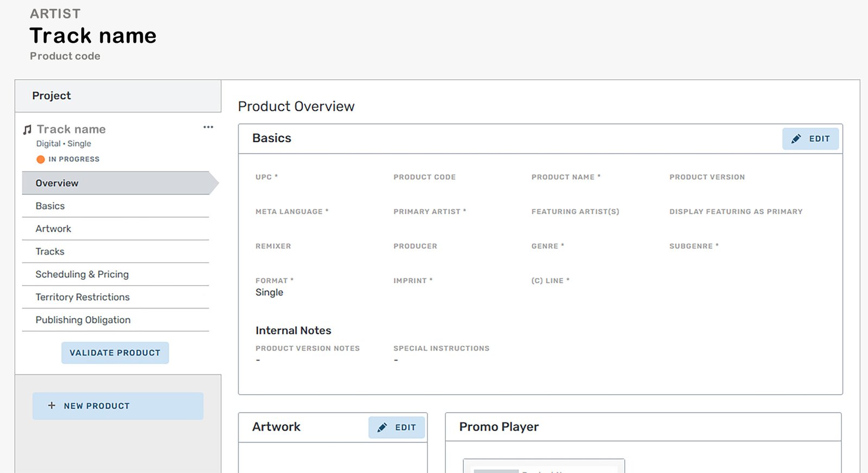Click the Format field value Single

(269, 293)
